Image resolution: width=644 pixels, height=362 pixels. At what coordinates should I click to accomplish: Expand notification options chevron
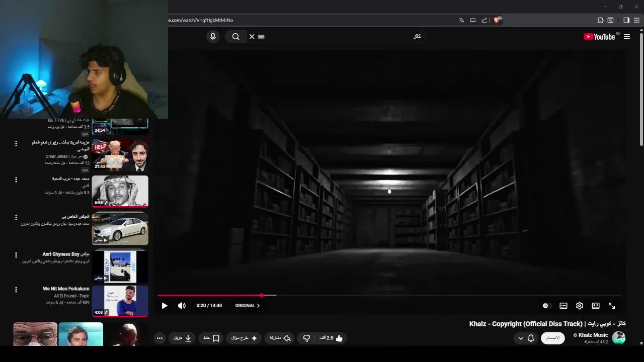[x=521, y=338]
